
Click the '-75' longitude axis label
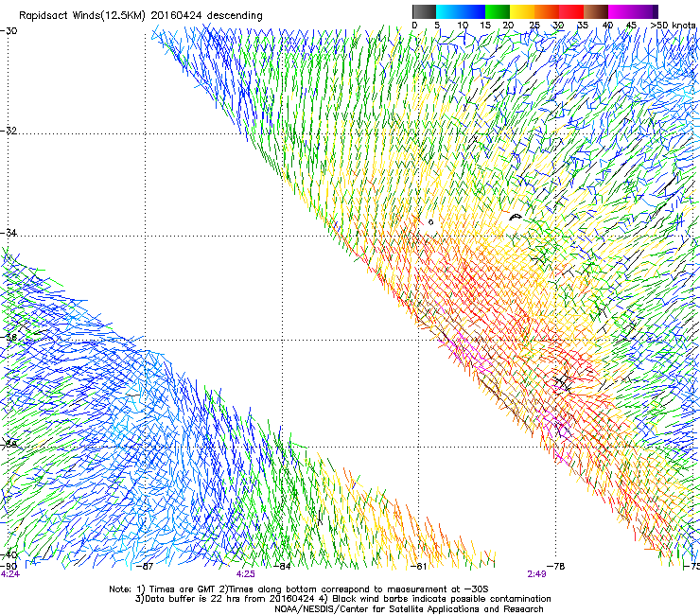[x=692, y=567]
